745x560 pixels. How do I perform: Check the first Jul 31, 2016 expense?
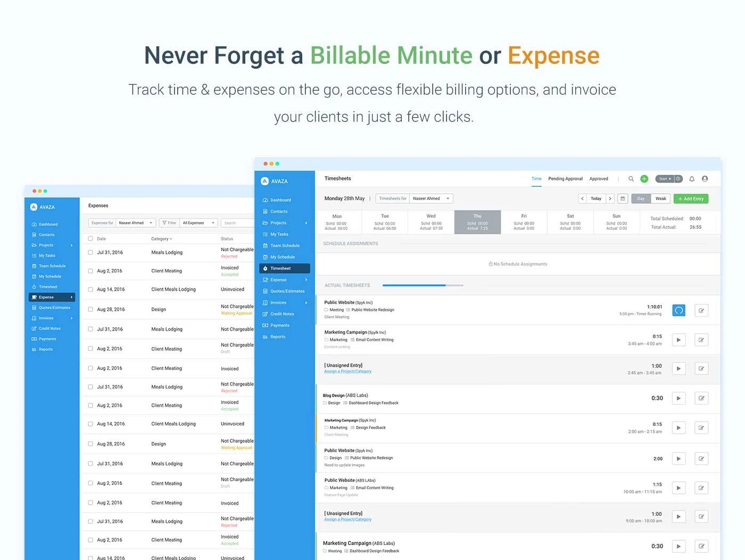point(90,252)
